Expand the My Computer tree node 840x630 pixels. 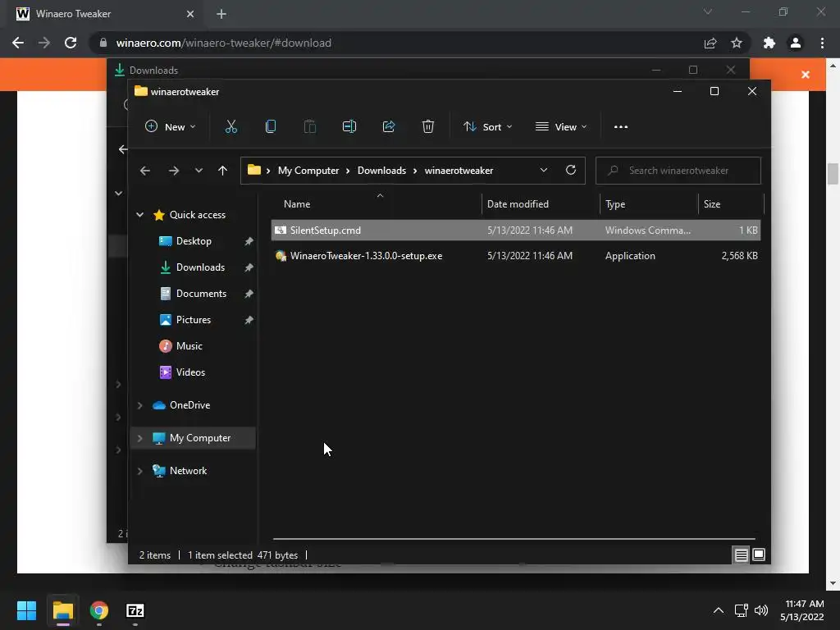[139, 438]
